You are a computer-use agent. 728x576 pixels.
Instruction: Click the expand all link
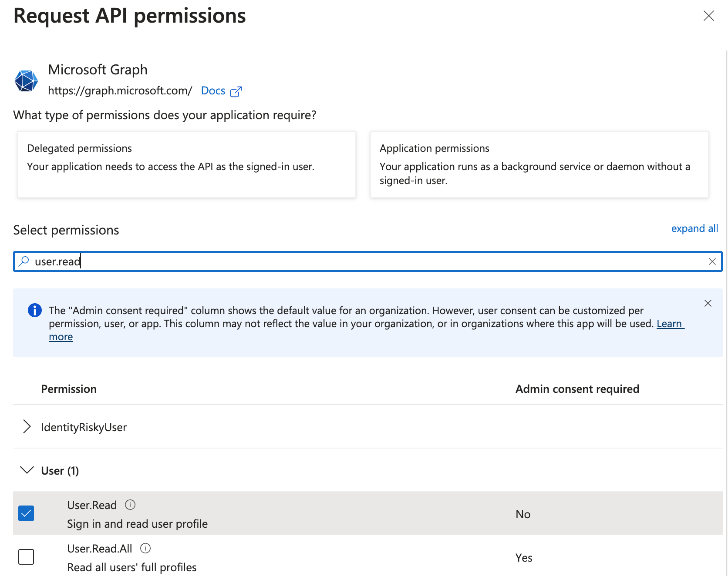[x=694, y=228]
